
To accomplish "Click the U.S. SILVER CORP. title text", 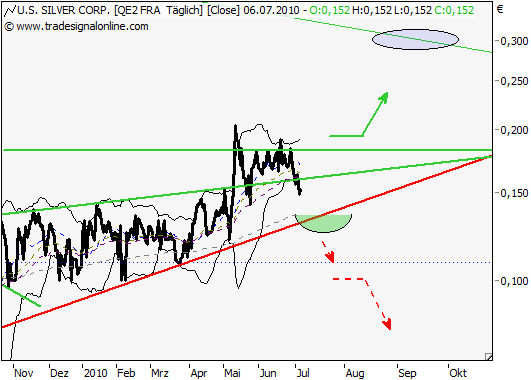I will (64, 10).
